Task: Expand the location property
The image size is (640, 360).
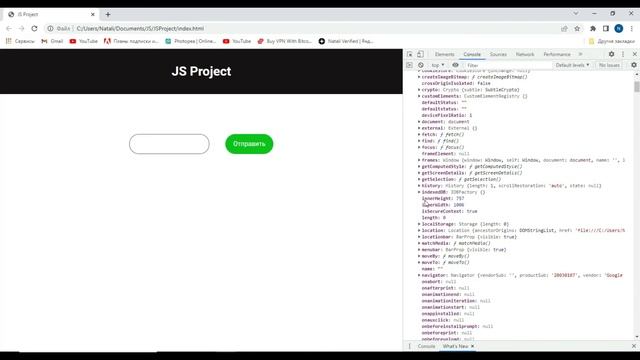Action: coord(419,231)
